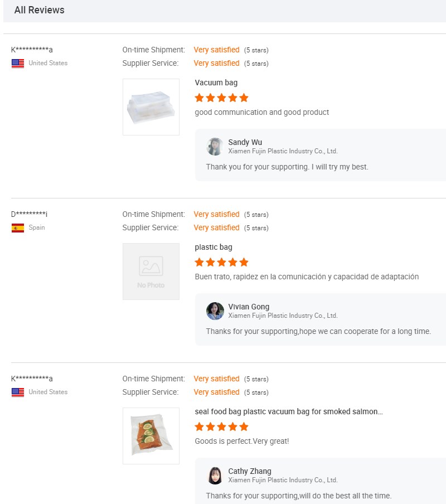
Task: Select the Sandy Wu name link
Action: (245, 142)
